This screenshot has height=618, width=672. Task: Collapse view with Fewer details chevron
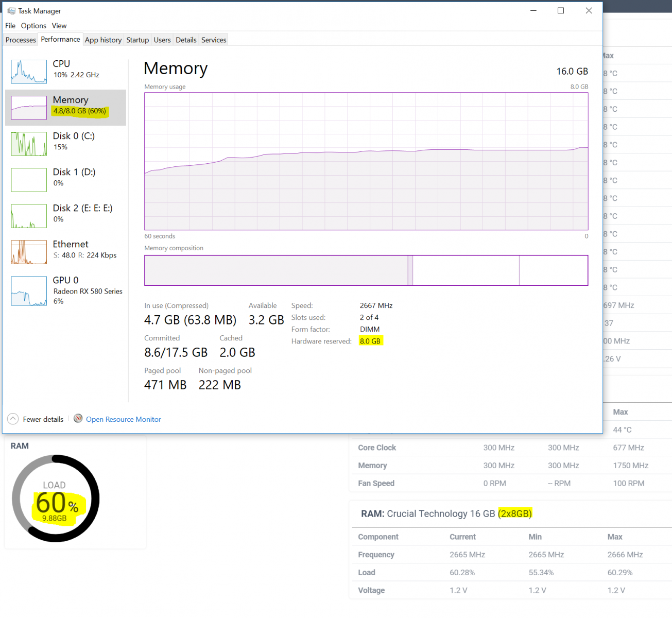click(13, 419)
